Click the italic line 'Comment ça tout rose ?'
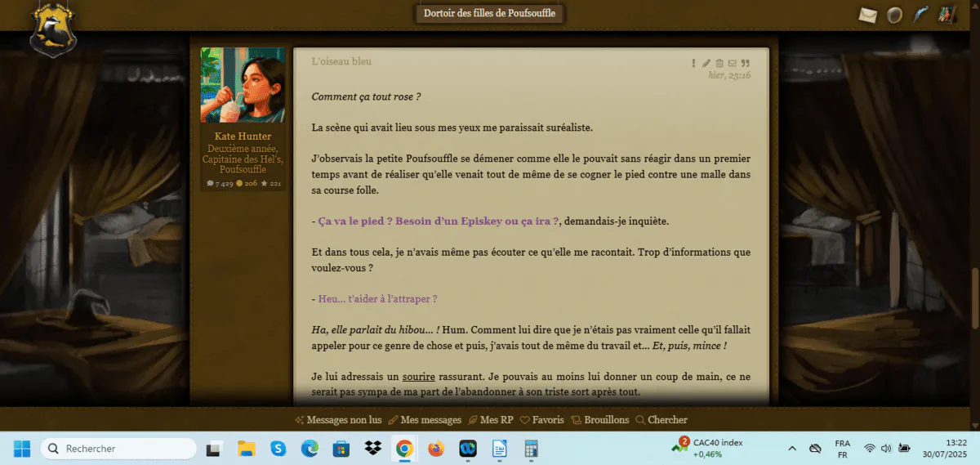Viewport: 980px width, 465px height. click(x=366, y=96)
